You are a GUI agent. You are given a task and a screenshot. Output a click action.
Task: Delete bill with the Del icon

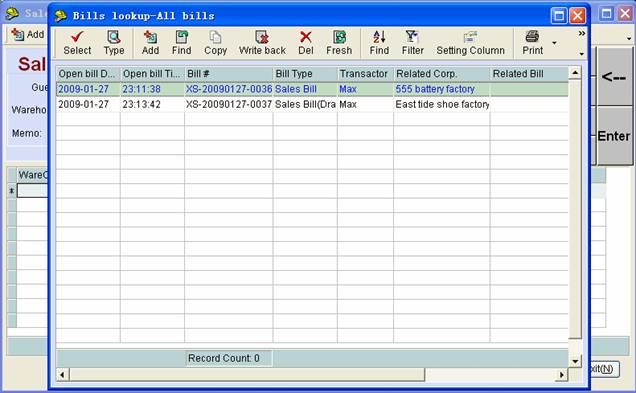[305, 37]
